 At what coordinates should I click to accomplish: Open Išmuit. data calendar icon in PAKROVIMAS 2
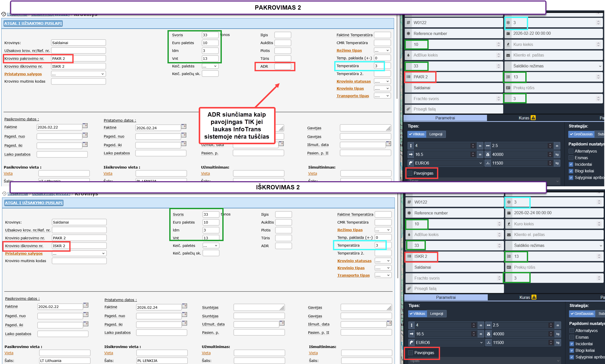[x=389, y=144]
